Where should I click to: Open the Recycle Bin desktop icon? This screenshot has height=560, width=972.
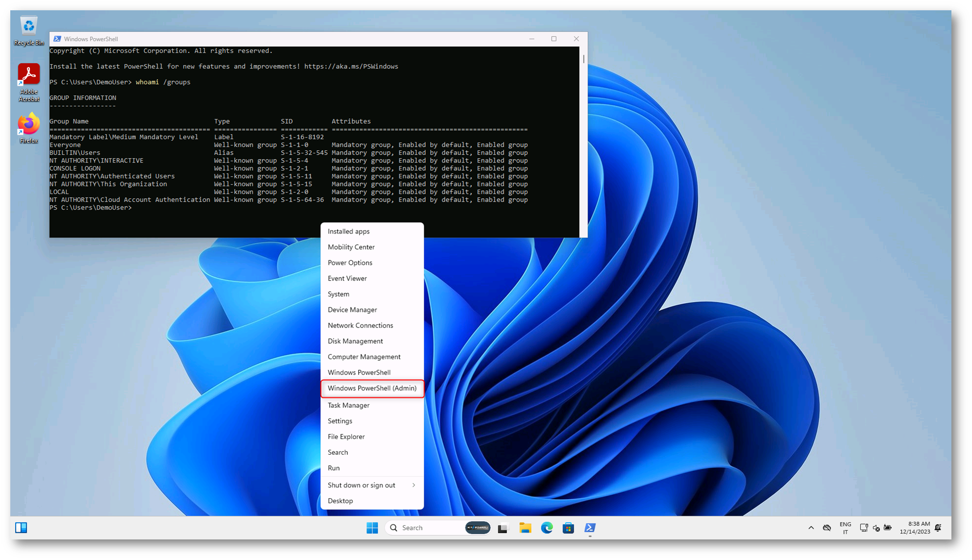(28, 31)
